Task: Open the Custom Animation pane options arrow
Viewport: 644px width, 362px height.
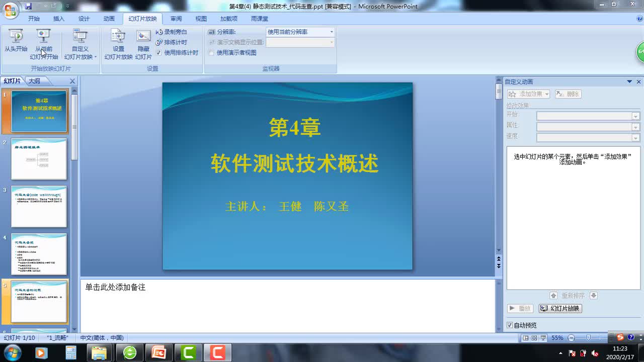Action: click(629, 81)
